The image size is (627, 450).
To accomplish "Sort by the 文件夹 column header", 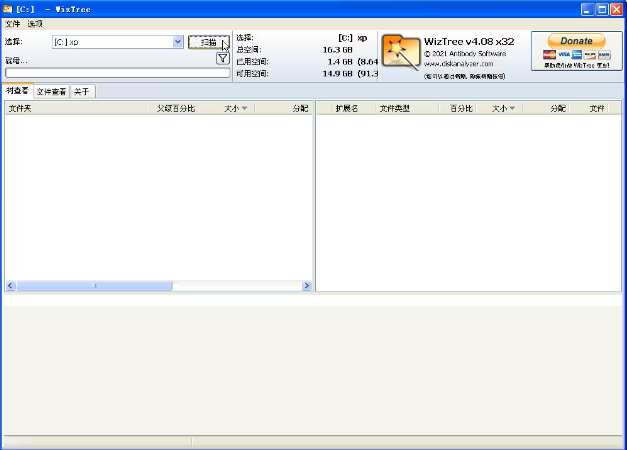I will pyautogui.click(x=76, y=108).
